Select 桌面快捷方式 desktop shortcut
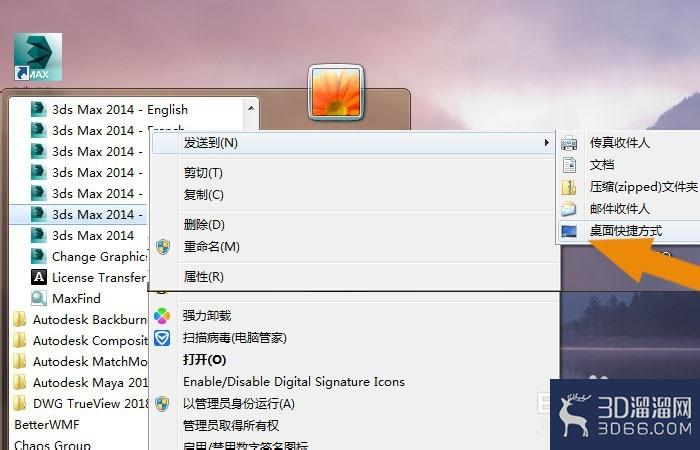Image resolution: width=700 pixels, height=450 pixels. [625, 231]
